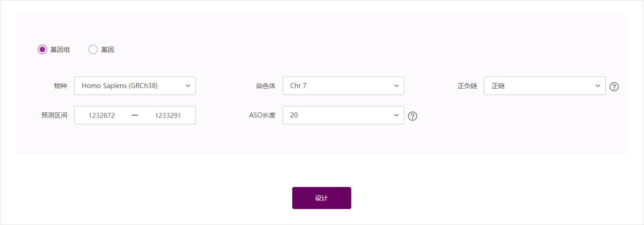Click the 预测区间 field label
The height and width of the screenshot is (225, 644).
54,116
